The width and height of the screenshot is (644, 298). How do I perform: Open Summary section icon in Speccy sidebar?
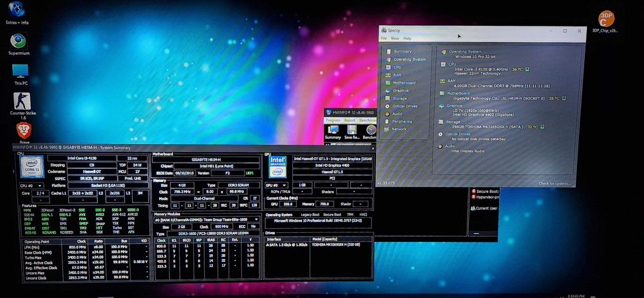click(x=388, y=52)
